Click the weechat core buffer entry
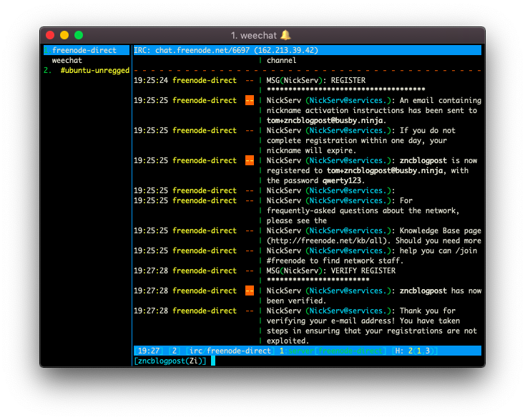Screen dimensions: 525x420 (x=67, y=60)
